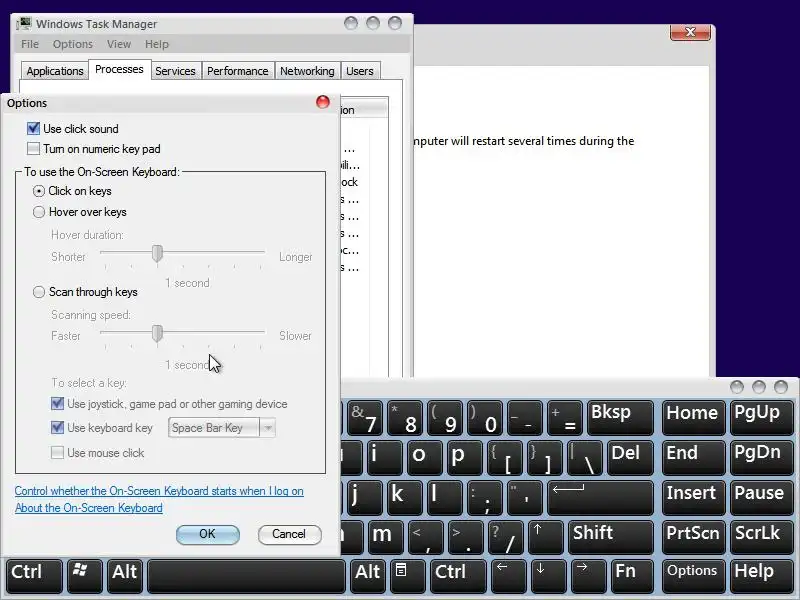
Task: Click the Del key on keyboard
Action: click(x=631, y=457)
